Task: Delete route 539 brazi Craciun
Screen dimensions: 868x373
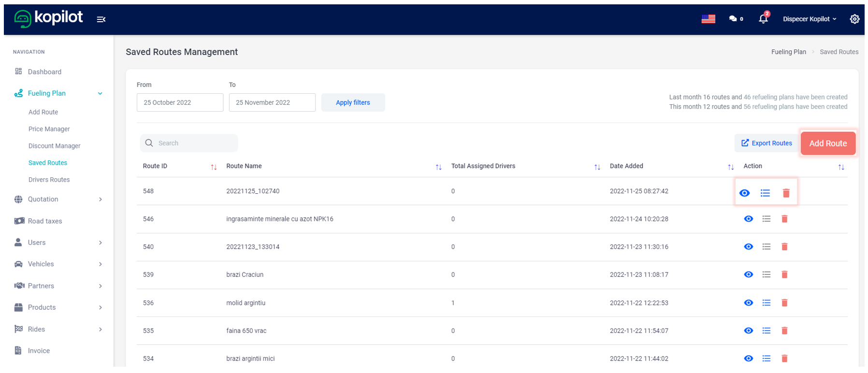Action: point(784,274)
